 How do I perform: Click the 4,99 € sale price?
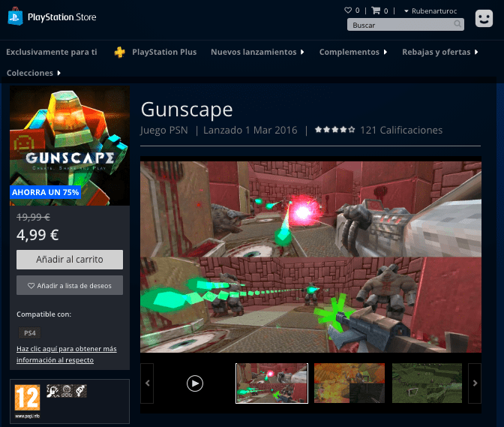37,235
